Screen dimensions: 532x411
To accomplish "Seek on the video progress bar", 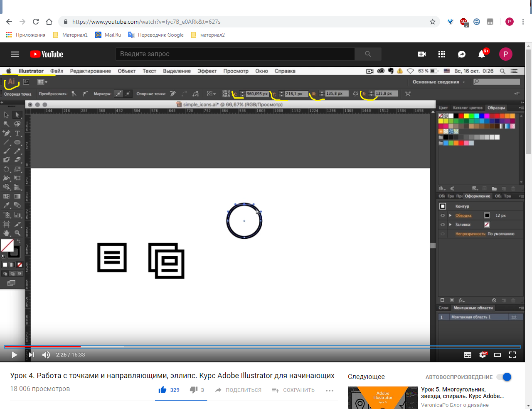I will [x=262, y=347].
